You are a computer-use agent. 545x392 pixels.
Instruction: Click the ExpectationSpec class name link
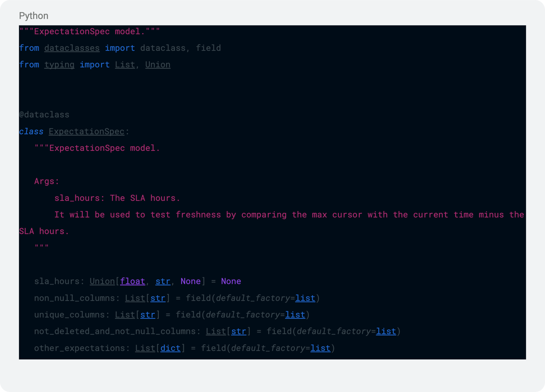pyautogui.click(x=86, y=131)
